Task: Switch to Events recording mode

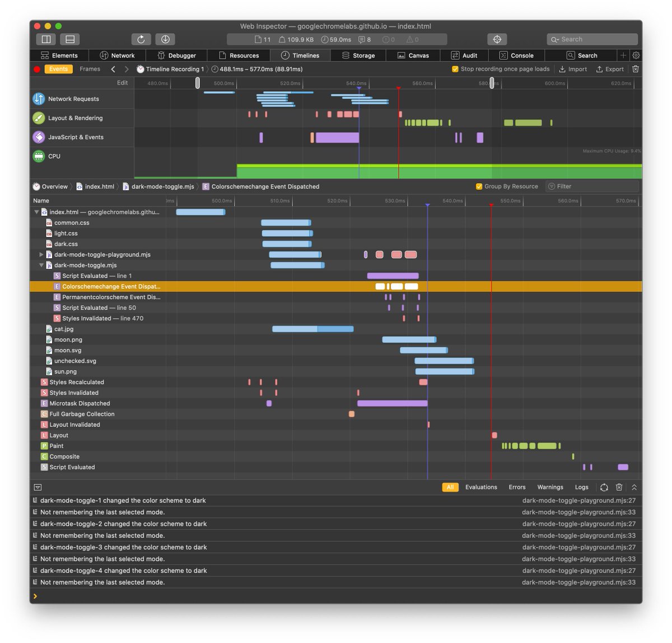Action: pos(58,69)
